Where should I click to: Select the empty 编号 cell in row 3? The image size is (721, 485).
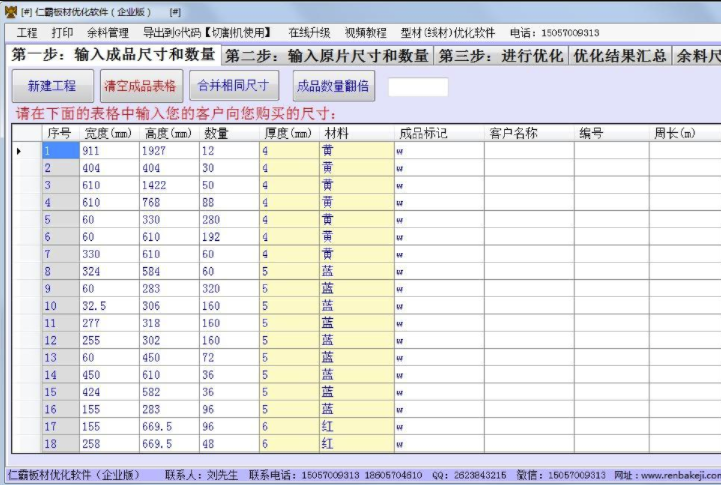click(x=612, y=185)
